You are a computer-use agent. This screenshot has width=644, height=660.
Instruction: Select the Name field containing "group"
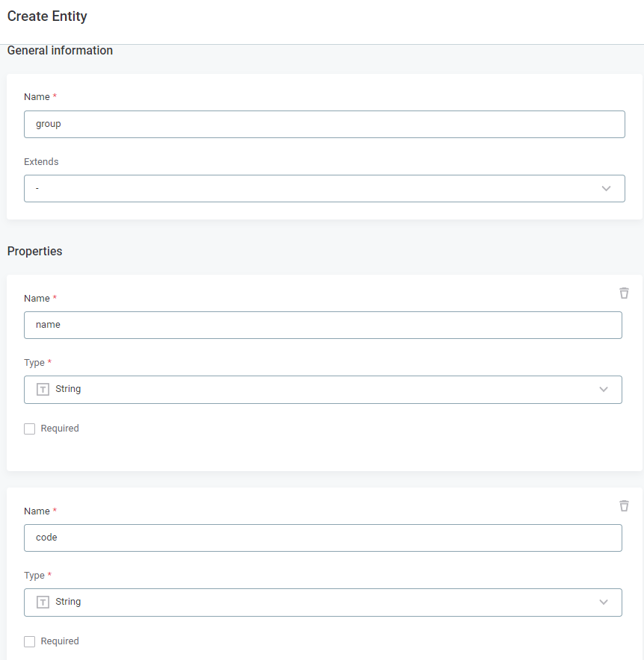coord(324,124)
